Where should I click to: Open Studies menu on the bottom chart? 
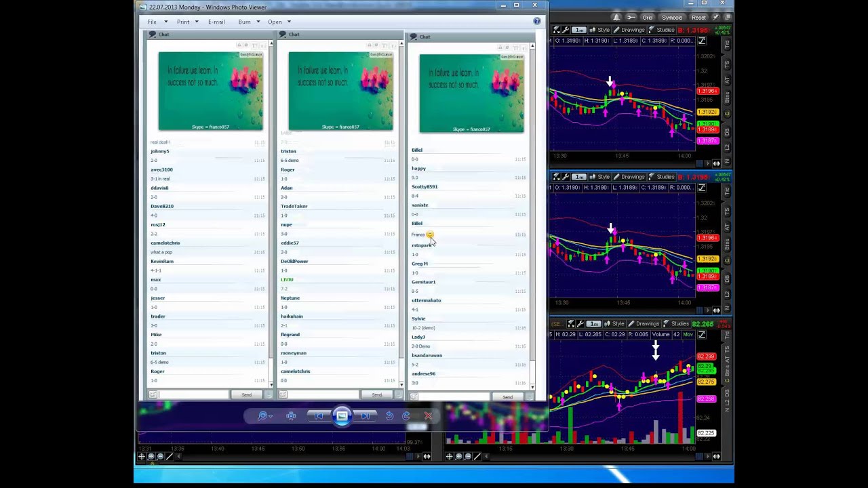[676, 324]
